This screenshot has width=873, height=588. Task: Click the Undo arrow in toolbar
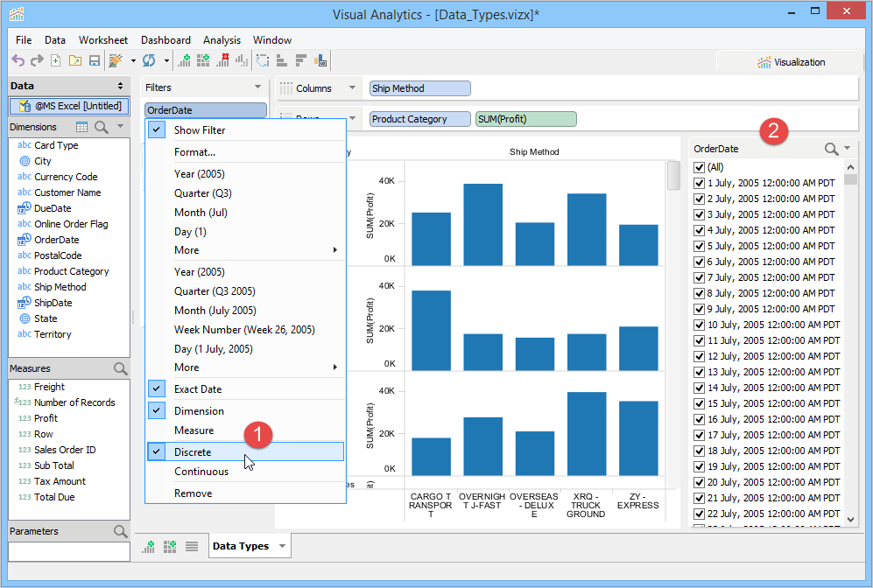18,60
